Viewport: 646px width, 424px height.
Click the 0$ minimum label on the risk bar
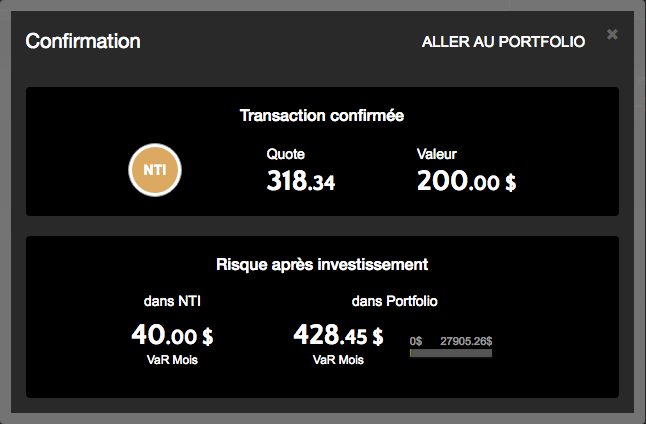click(416, 341)
